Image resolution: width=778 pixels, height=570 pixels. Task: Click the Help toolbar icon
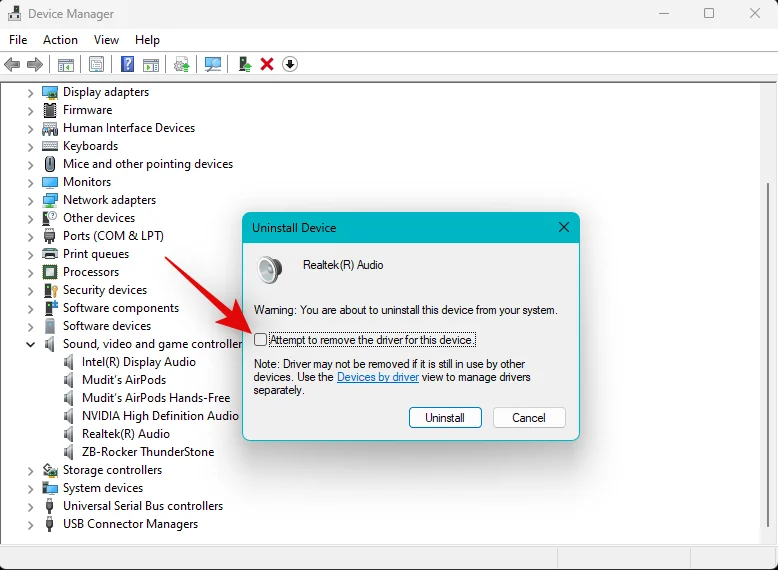click(x=127, y=64)
